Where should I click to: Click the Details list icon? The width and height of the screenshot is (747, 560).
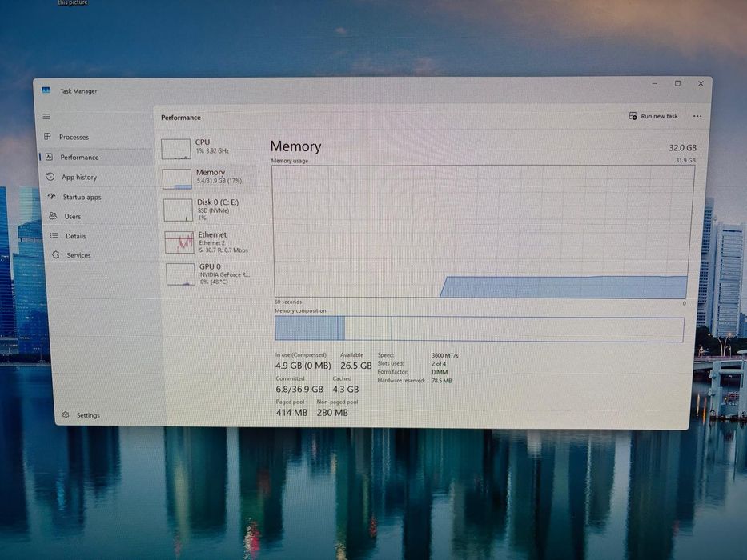pyautogui.click(x=54, y=235)
